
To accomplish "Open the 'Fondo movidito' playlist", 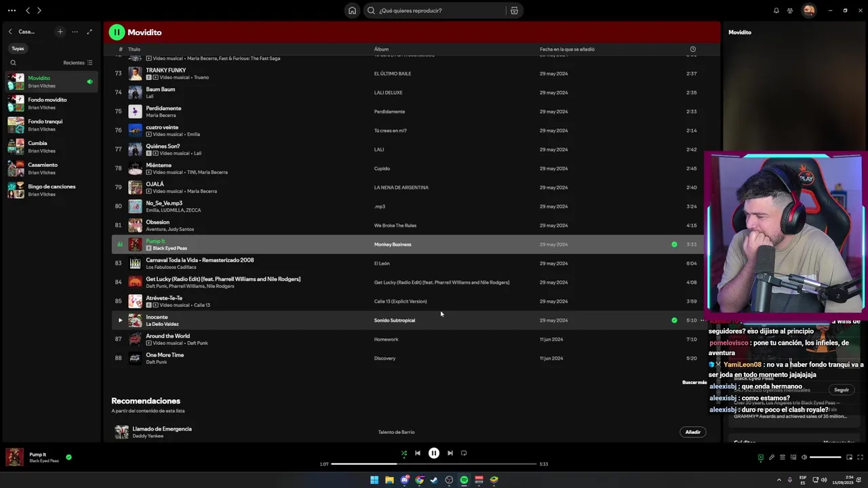I will coord(51,104).
